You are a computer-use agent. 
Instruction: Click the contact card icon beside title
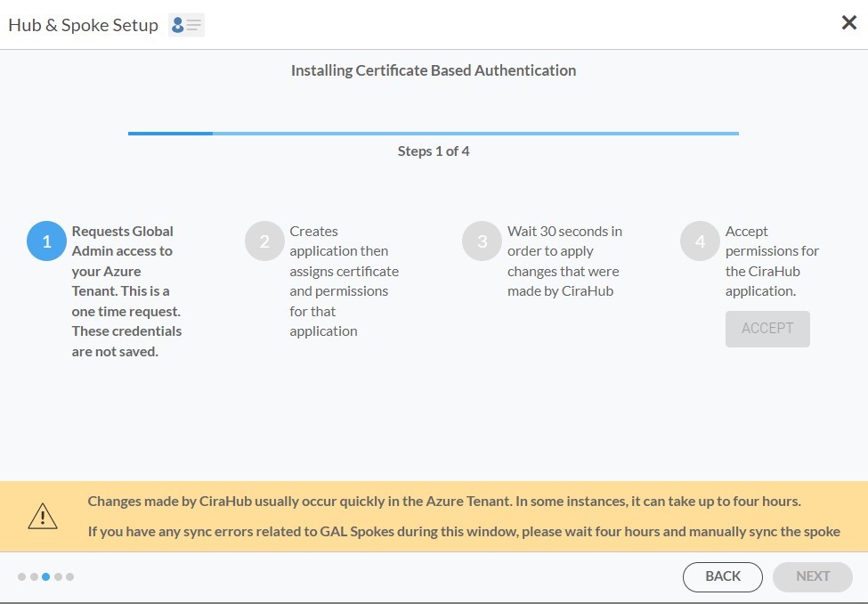[x=187, y=25]
